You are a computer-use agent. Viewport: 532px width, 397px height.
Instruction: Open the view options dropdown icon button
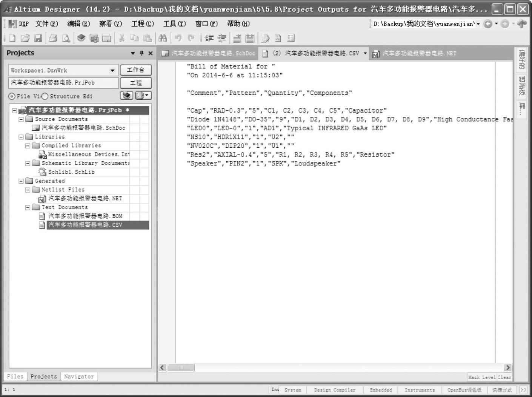tap(143, 96)
